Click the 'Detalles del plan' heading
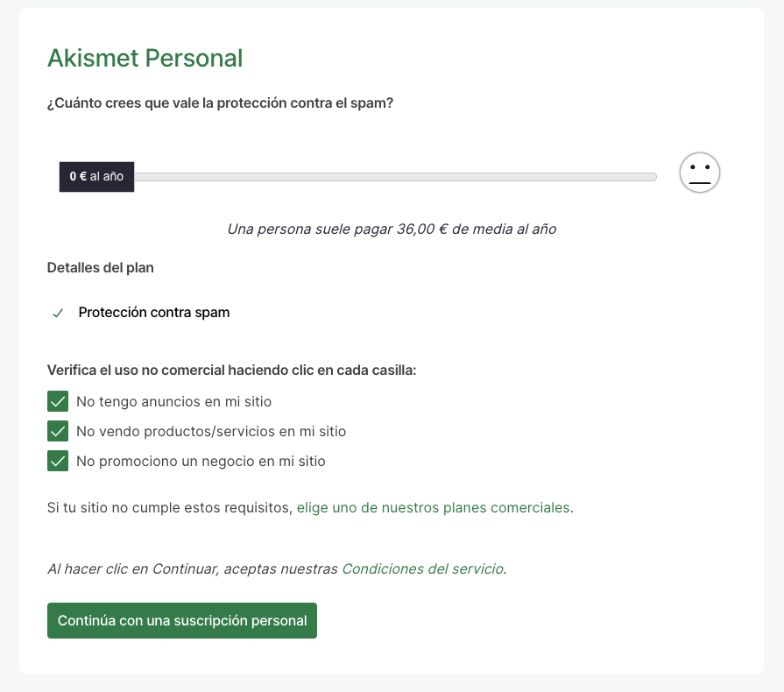784x692 pixels. [x=100, y=268]
